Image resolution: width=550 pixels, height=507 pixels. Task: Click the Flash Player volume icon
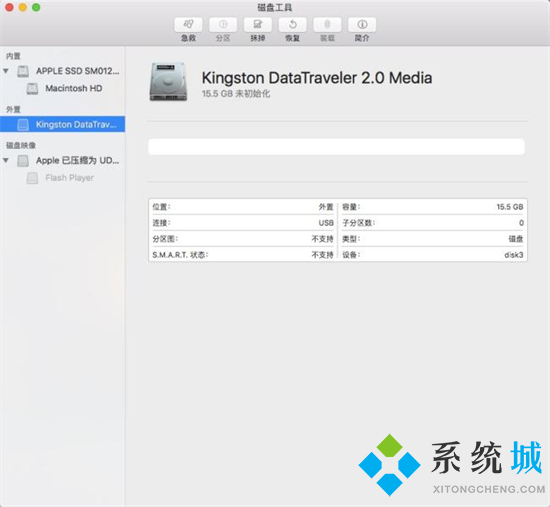click(32, 178)
